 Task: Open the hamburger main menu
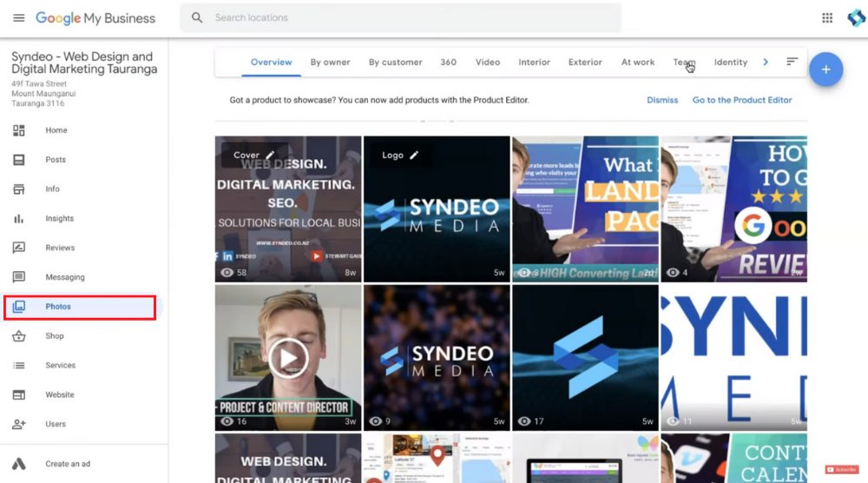[19, 17]
